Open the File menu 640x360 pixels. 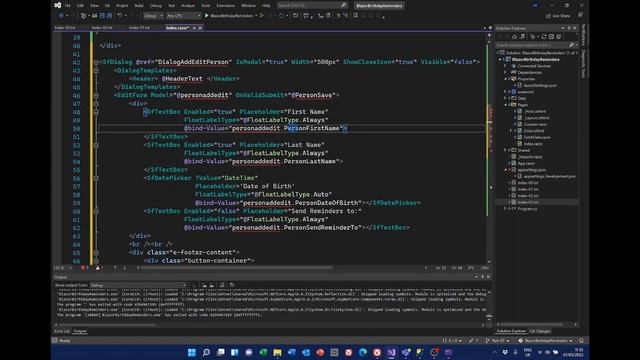68,6
